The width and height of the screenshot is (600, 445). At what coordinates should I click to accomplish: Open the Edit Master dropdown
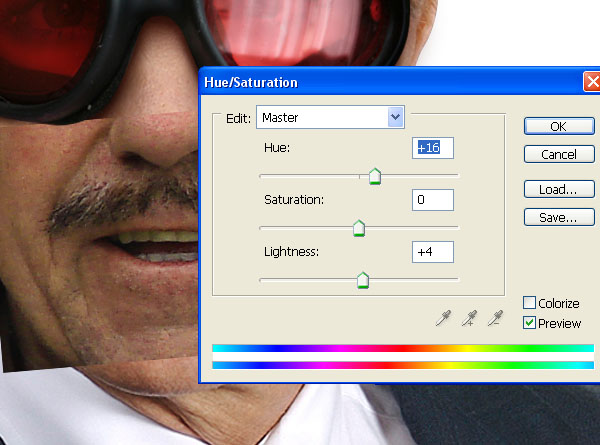point(330,117)
